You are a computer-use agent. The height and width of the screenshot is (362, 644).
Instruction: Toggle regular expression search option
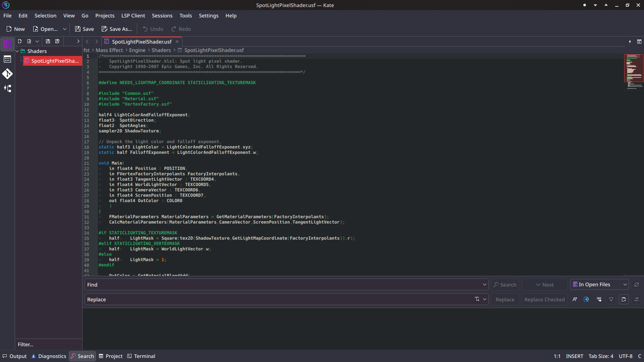click(586, 299)
